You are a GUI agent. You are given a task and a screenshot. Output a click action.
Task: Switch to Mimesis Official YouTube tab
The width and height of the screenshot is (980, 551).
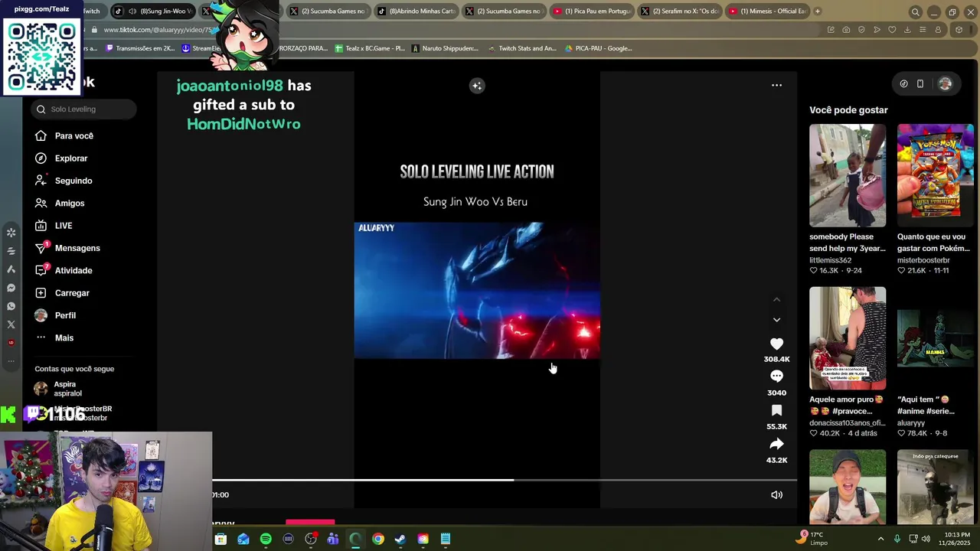(x=766, y=11)
